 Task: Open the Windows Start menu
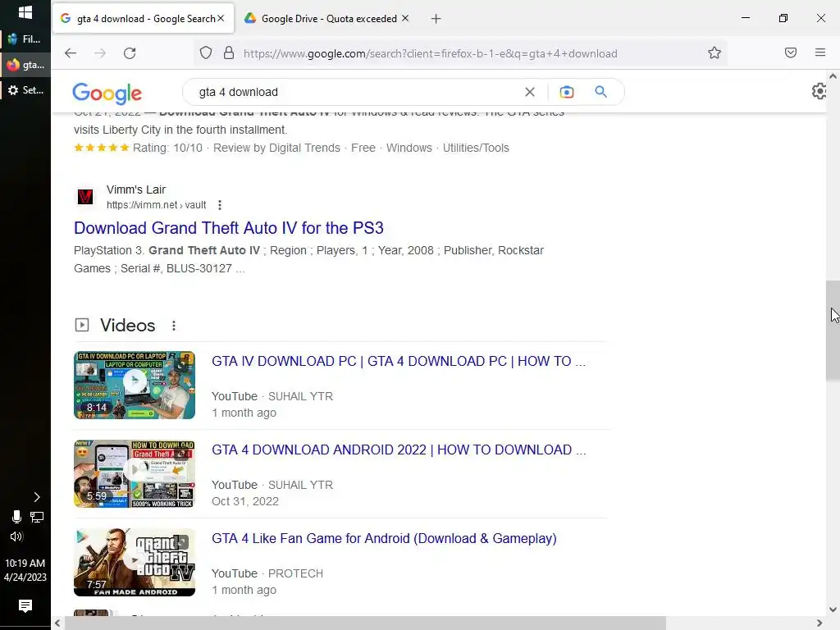pos(25,12)
